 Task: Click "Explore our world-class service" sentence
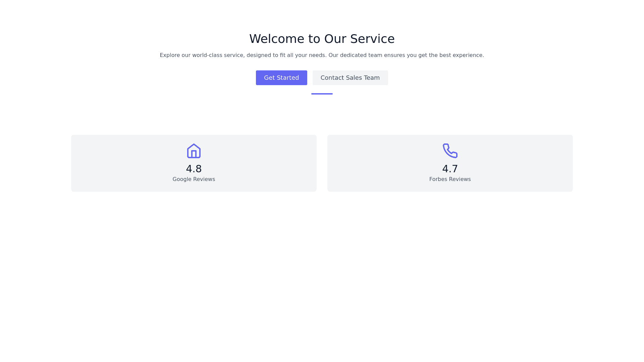pos(243,55)
